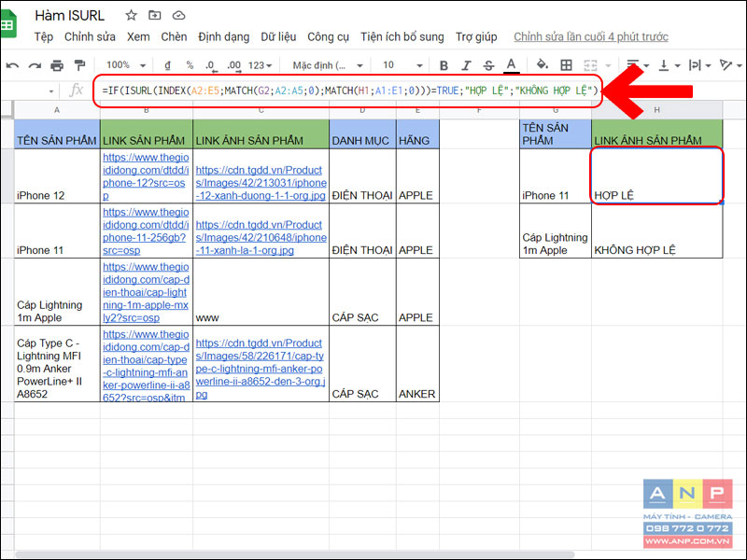This screenshot has width=747, height=560.
Task: Open the iPhone 12 product link
Action: tap(146, 176)
